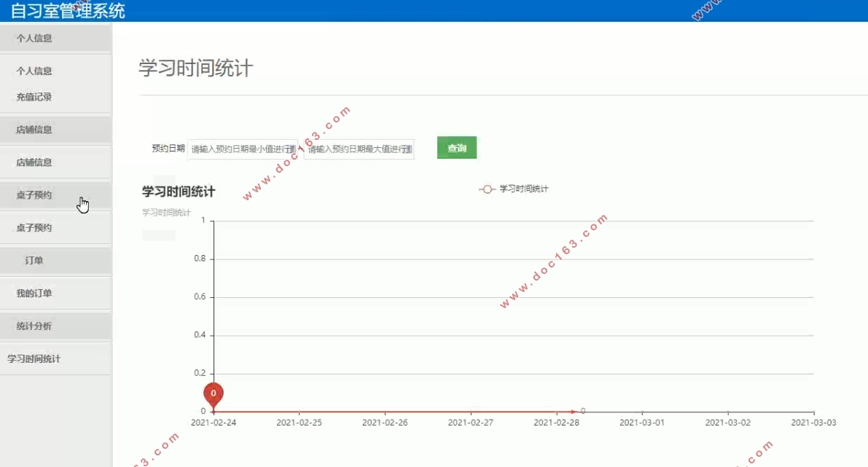
Task: Open 我的订单 in the sidebar
Action: [34, 294]
